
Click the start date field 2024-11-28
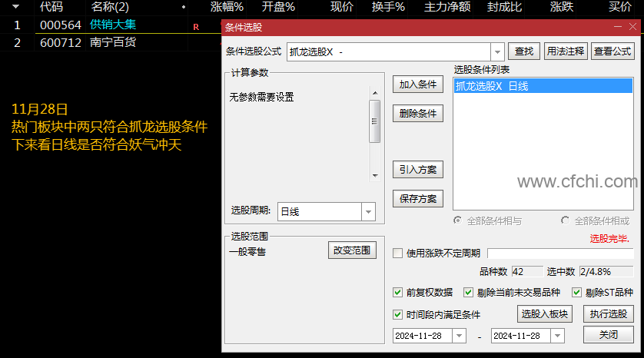423,336
